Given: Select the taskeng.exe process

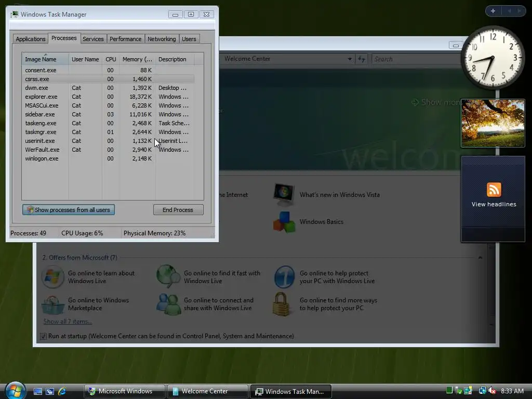Looking at the screenshot, I should pyautogui.click(x=108, y=123).
